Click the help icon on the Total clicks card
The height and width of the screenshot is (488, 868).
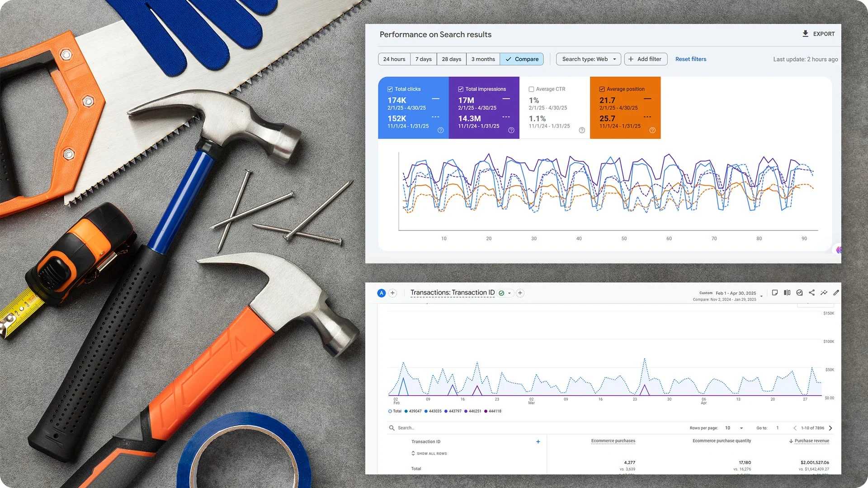click(x=441, y=130)
